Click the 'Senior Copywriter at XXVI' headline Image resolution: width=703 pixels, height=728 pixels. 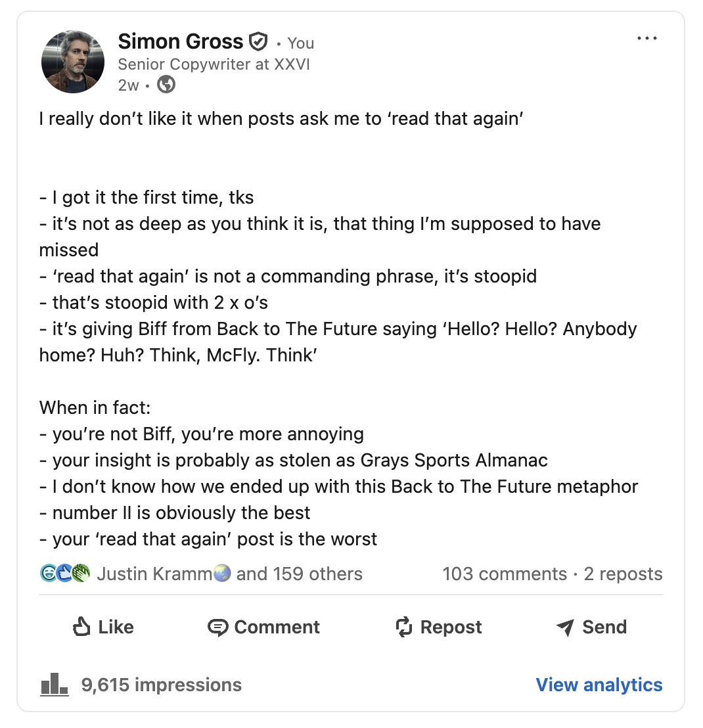pyautogui.click(x=214, y=64)
